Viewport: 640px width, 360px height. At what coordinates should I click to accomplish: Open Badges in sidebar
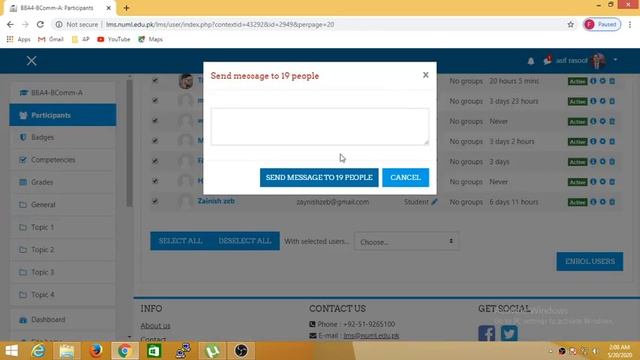[62, 138]
